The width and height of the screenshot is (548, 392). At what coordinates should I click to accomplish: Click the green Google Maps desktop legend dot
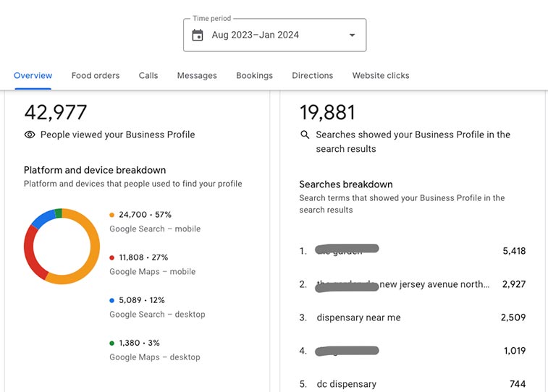point(111,343)
